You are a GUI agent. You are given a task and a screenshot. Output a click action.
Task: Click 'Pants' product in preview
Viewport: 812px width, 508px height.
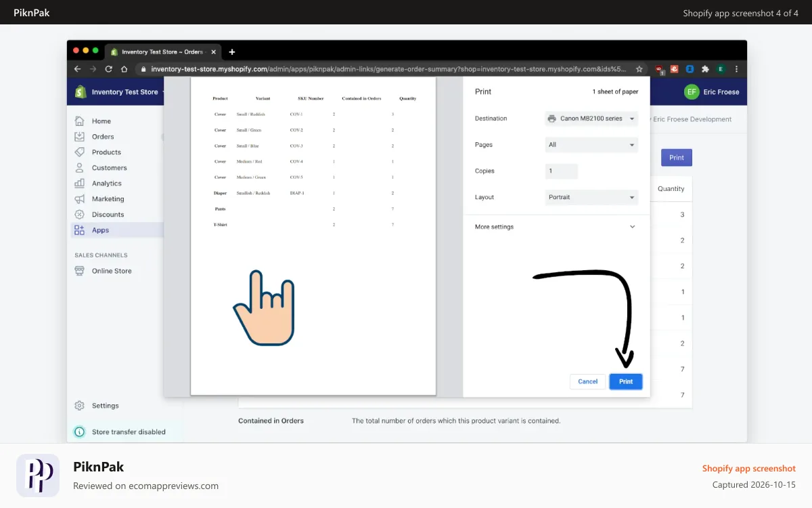point(220,209)
